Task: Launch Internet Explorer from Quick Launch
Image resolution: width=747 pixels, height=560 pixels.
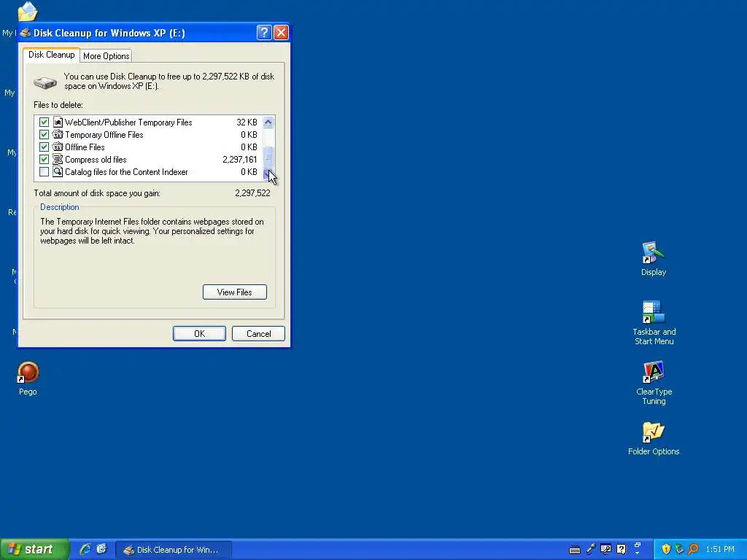Action: point(85,549)
